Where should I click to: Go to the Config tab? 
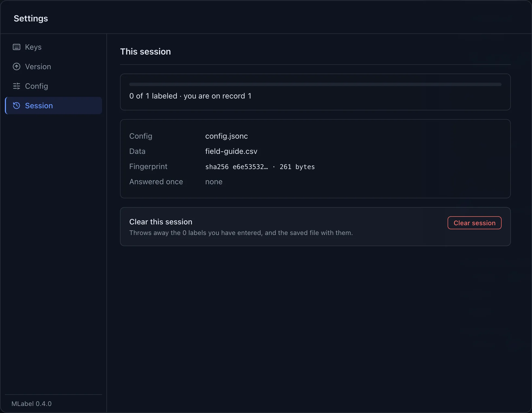tap(54, 86)
